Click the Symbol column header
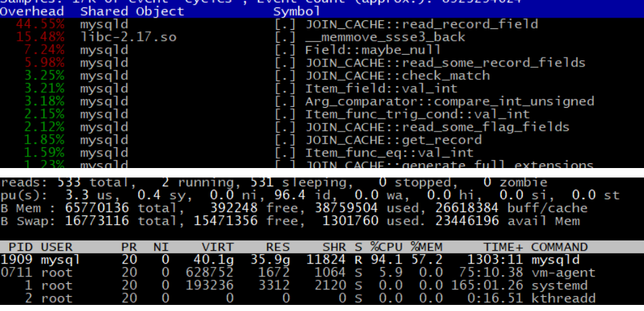Screen dimensions: 644x311 pyautogui.click(x=297, y=12)
